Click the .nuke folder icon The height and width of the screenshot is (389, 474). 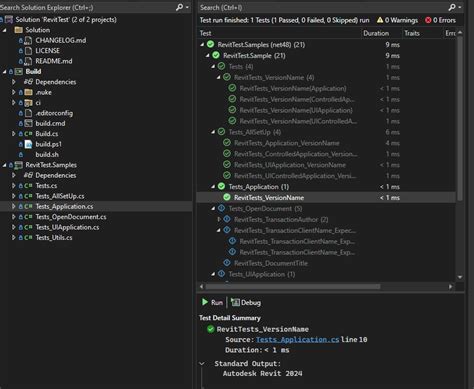pos(29,92)
